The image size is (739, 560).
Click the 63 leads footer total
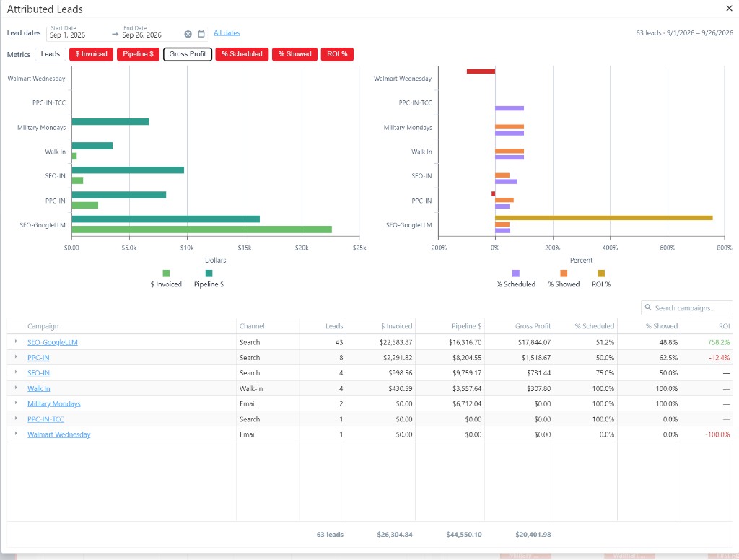(x=330, y=535)
